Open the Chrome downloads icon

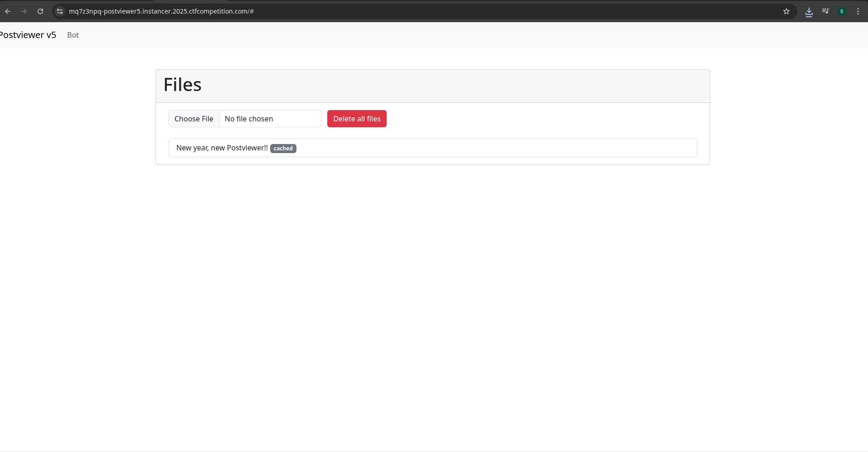tap(809, 11)
